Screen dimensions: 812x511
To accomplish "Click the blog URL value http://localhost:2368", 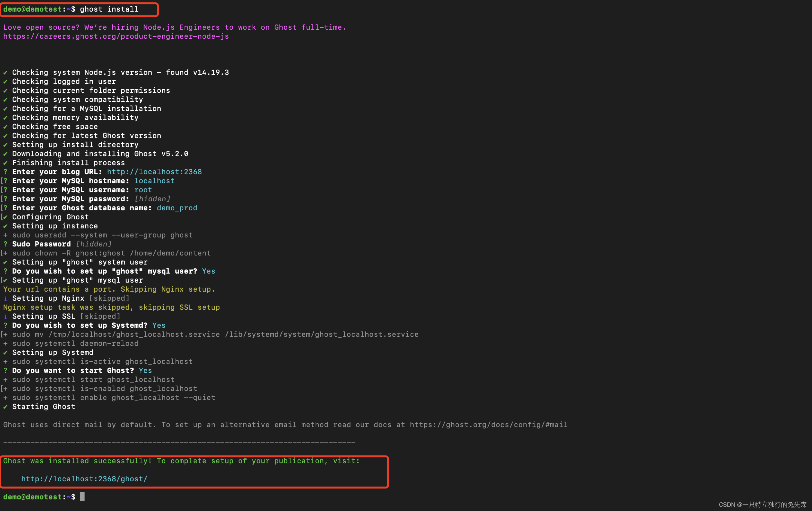I will tap(155, 172).
